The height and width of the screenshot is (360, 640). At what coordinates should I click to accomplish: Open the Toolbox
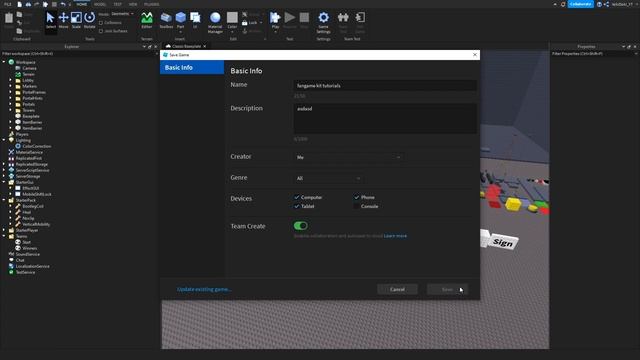pos(166,20)
